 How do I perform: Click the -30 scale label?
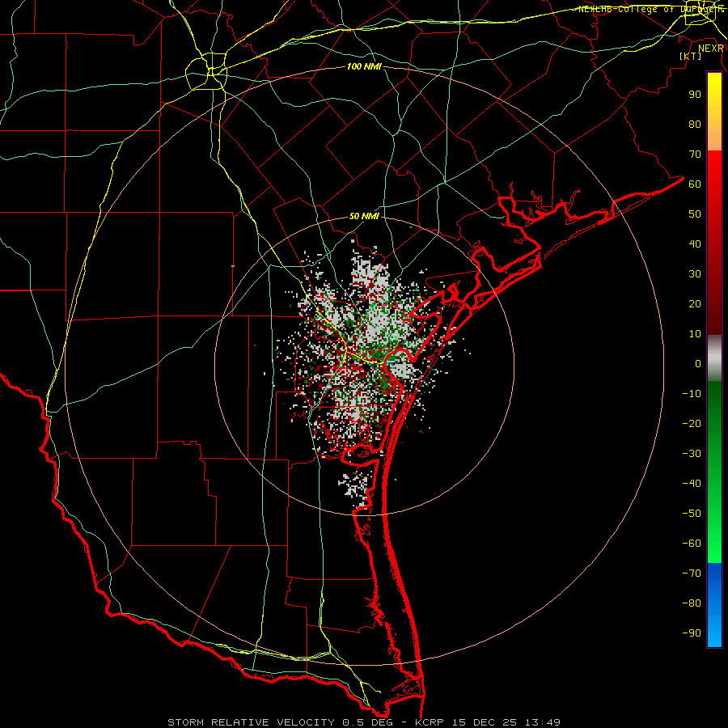(692, 454)
